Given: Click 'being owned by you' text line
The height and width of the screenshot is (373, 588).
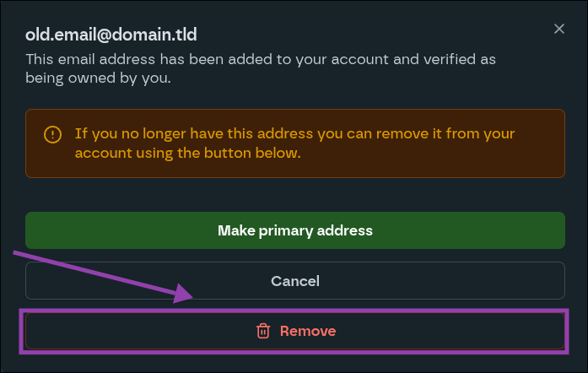Looking at the screenshot, I should coord(98,79).
